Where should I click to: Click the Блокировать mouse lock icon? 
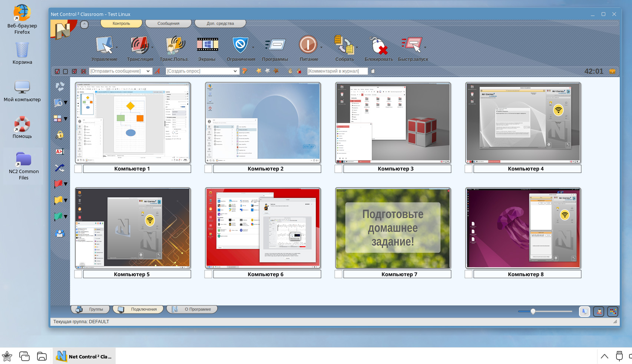[x=378, y=45]
